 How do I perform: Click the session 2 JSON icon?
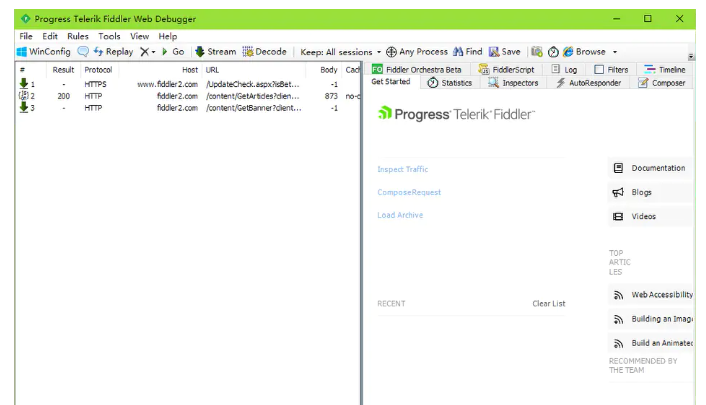pos(23,96)
